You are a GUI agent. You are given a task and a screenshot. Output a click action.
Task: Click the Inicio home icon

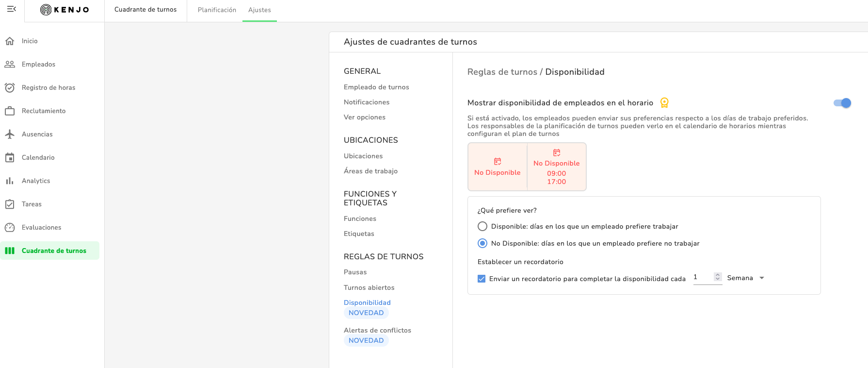click(10, 41)
